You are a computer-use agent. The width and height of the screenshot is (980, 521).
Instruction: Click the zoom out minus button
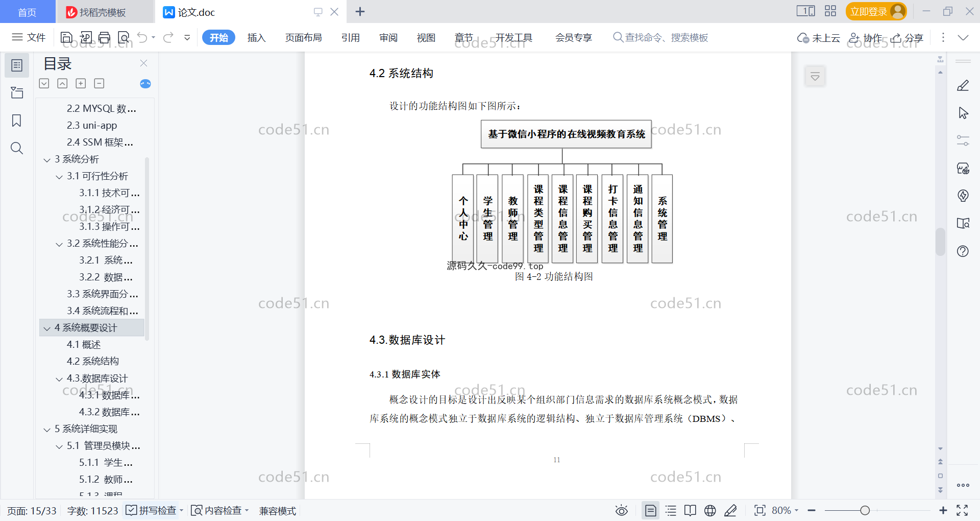tap(812, 510)
